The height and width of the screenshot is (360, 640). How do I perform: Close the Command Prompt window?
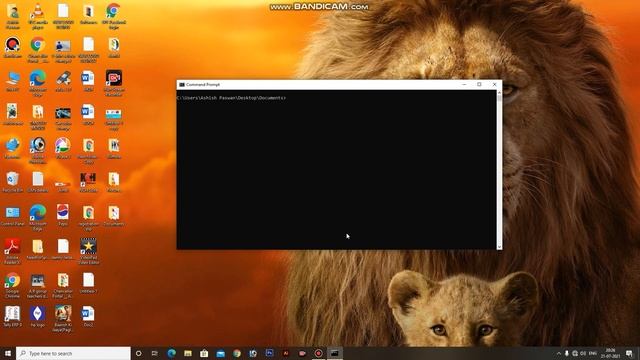pyautogui.click(x=494, y=84)
